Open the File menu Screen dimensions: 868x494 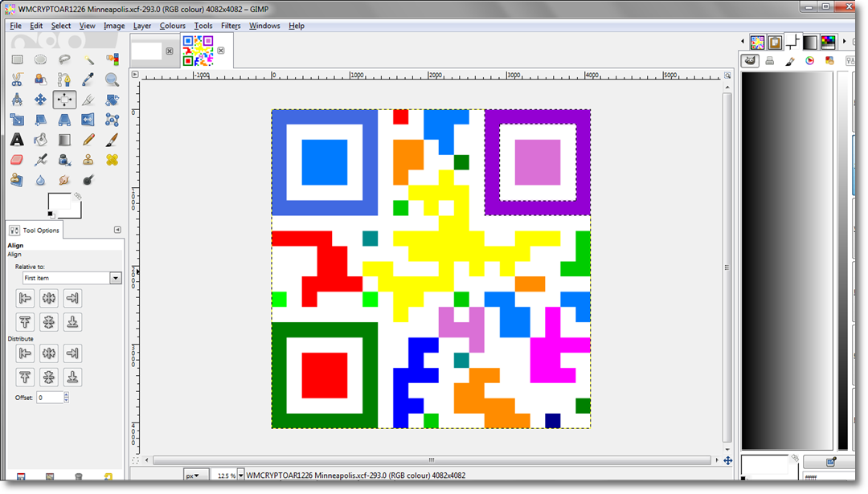click(x=15, y=26)
